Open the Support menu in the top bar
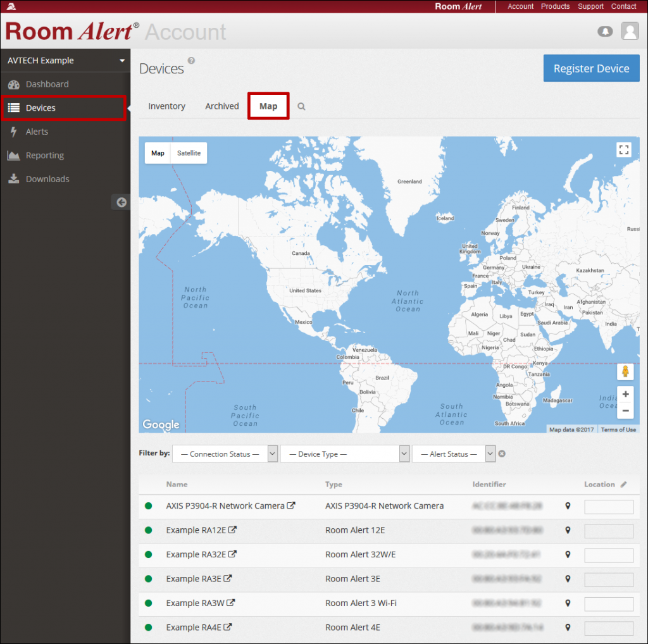 click(590, 6)
